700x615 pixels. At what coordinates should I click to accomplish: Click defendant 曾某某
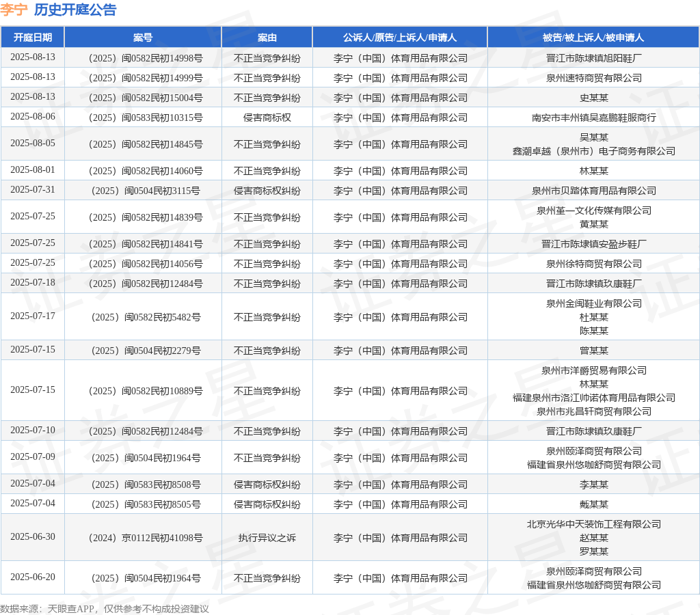594,351
